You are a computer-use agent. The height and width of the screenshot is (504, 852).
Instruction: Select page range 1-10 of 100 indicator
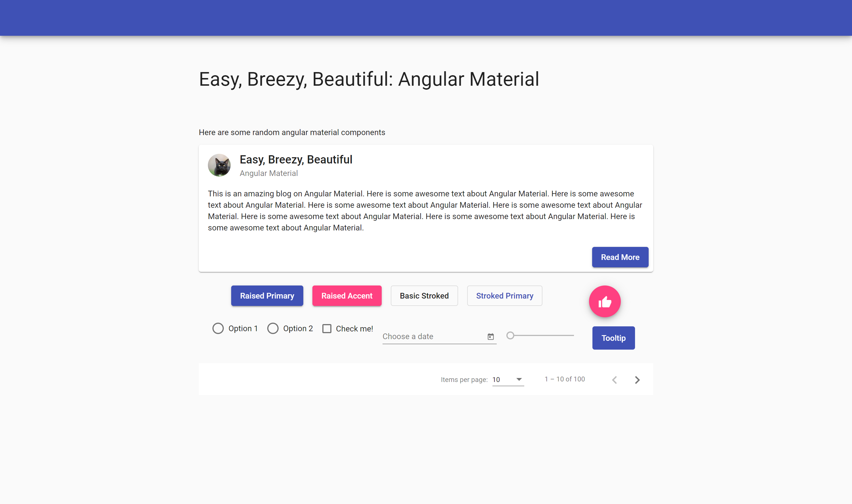[x=564, y=379]
